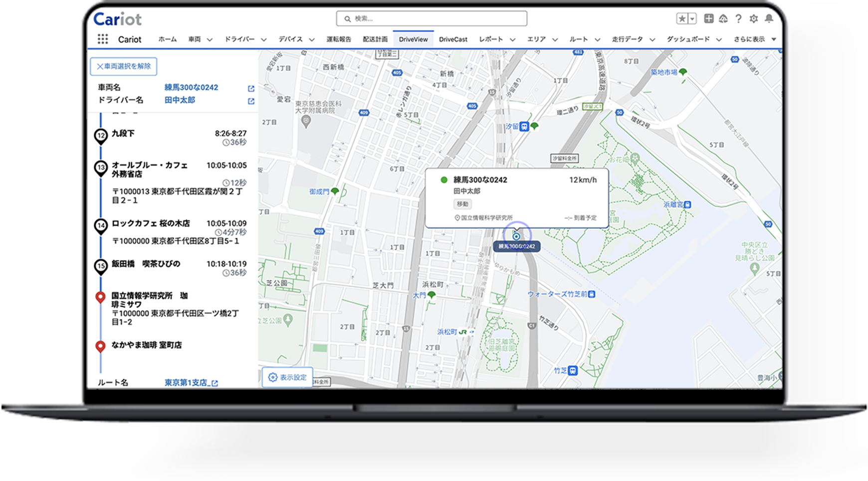Select stop 15 pin 飯田橋 喫茶ひびの

point(101,267)
